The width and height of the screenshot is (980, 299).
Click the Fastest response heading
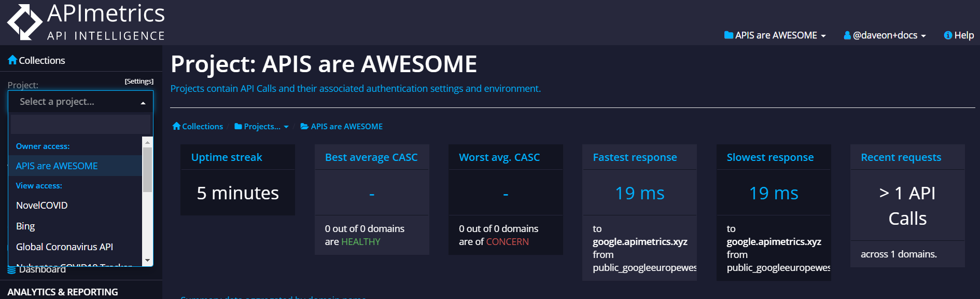tap(635, 157)
